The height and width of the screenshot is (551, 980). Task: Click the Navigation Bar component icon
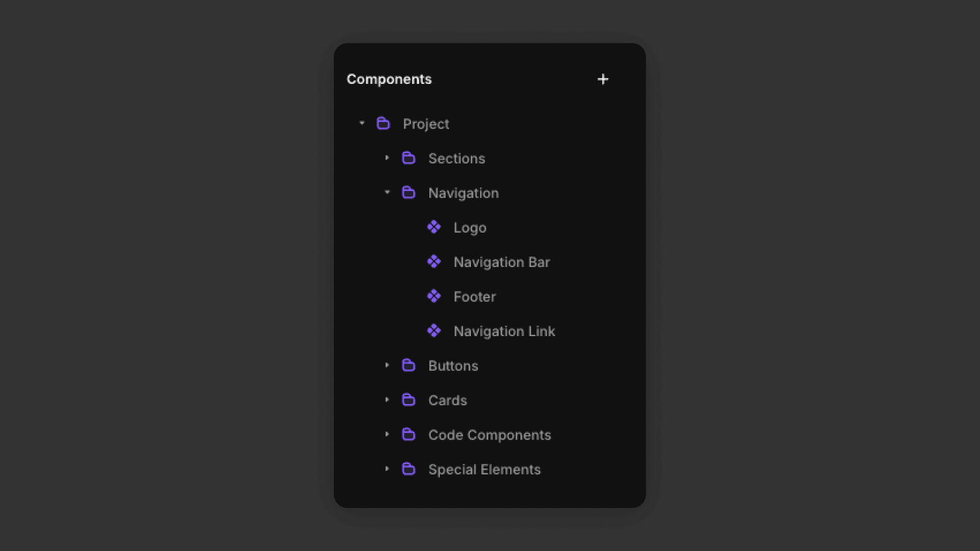point(434,261)
